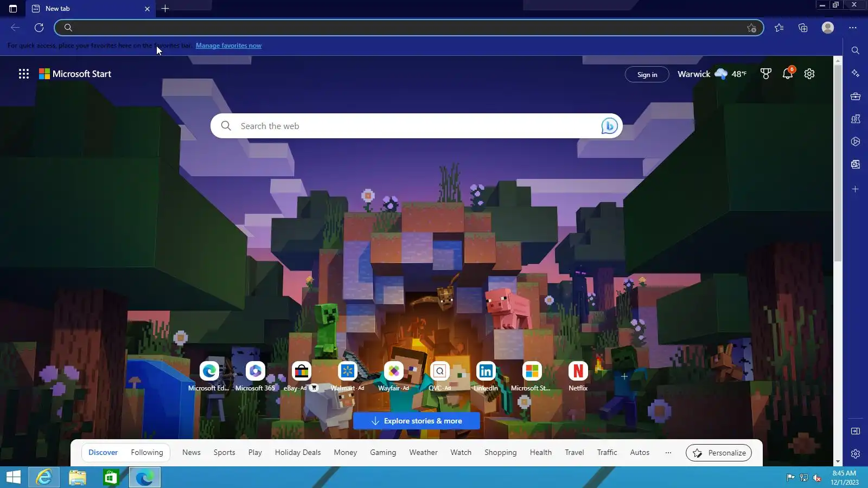Open the News category

pyautogui.click(x=192, y=452)
